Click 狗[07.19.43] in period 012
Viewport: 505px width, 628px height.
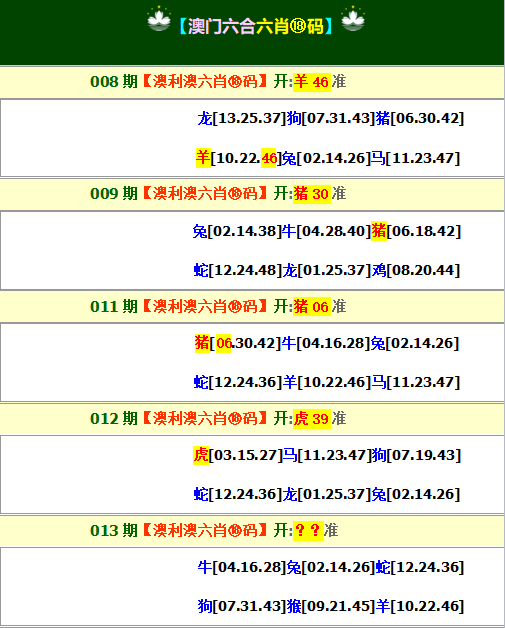click(x=416, y=455)
